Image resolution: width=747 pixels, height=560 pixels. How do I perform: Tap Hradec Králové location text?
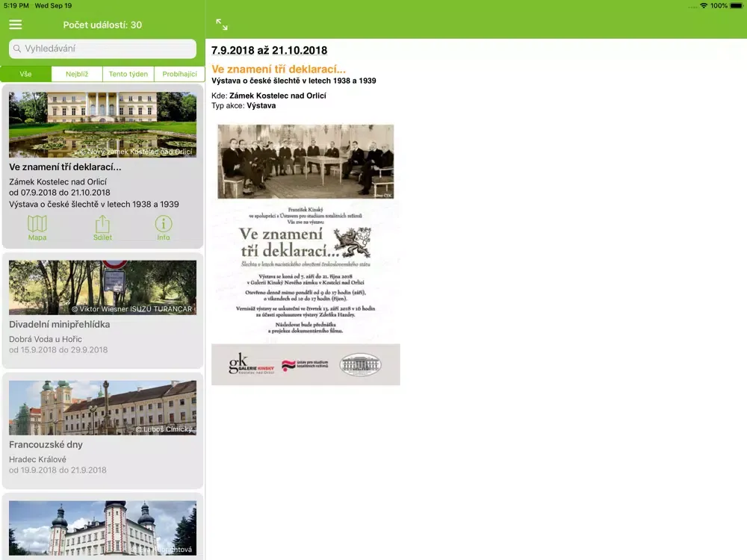(x=37, y=459)
